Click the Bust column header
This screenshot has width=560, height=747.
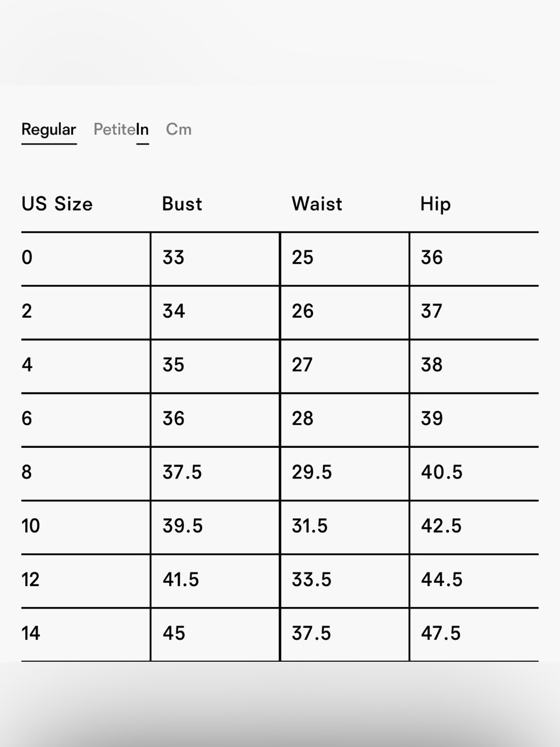tap(182, 204)
